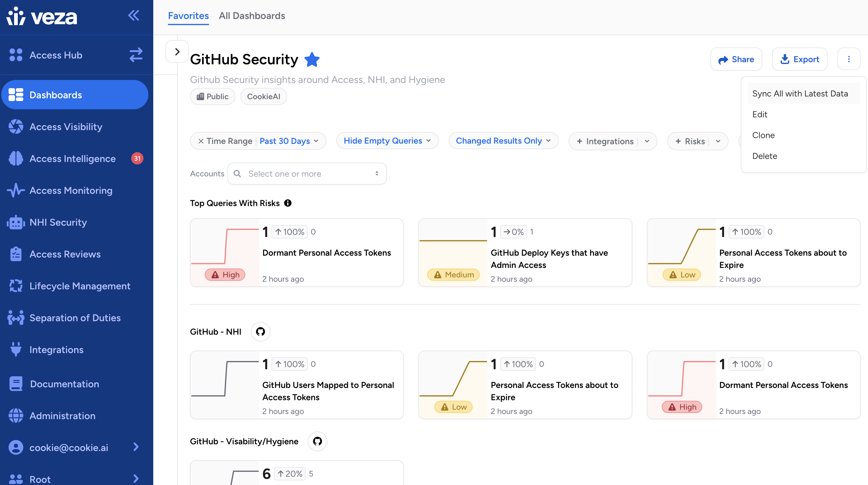Click the Access Intelligence 31 notification badge
Screen dimensions: 868x485
pyautogui.click(x=137, y=159)
